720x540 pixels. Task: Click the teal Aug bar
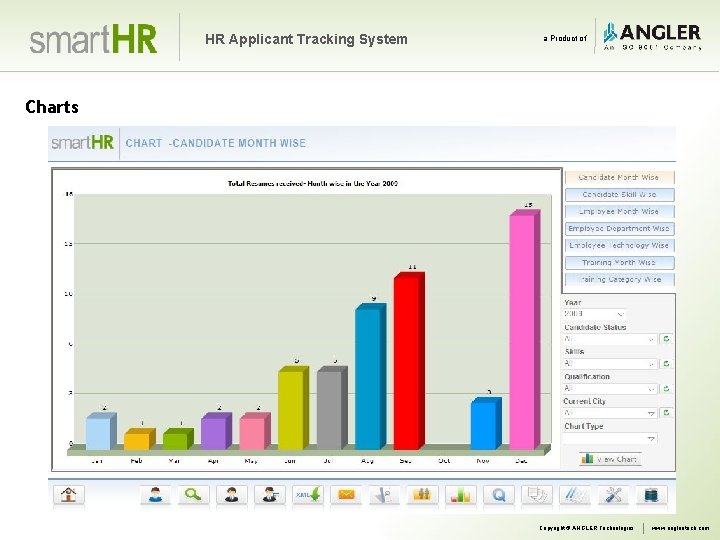coord(370,377)
